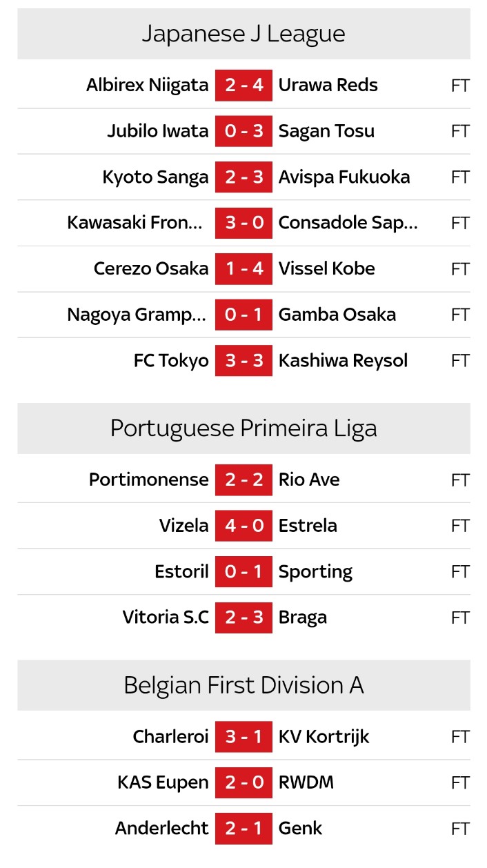Open the FC Tokyo 3 - 3 score box
This screenshot has width=487, height=868.
(243, 361)
